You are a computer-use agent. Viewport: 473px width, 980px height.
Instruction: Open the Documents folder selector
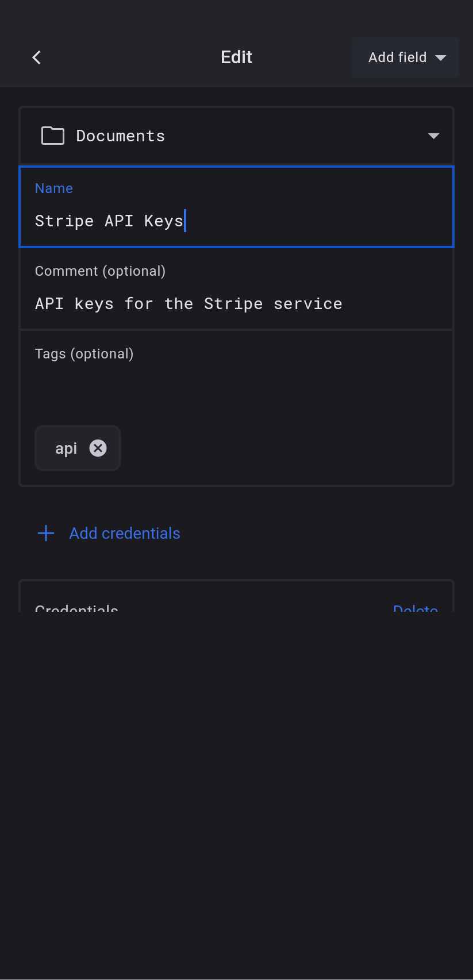pyautogui.click(x=236, y=136)
